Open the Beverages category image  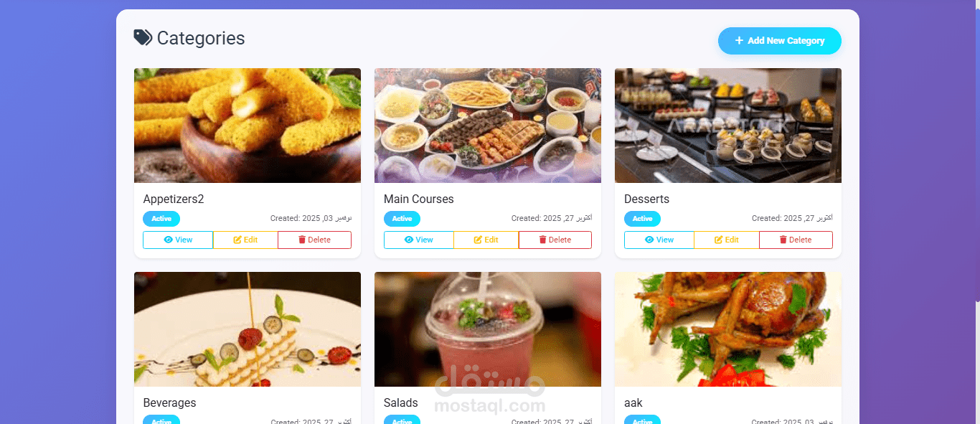(248, 329)
